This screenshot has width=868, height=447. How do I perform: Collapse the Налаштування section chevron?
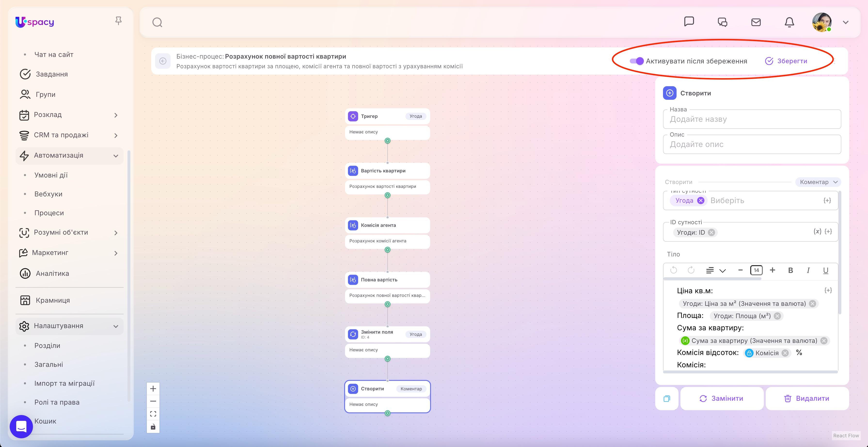116,326
